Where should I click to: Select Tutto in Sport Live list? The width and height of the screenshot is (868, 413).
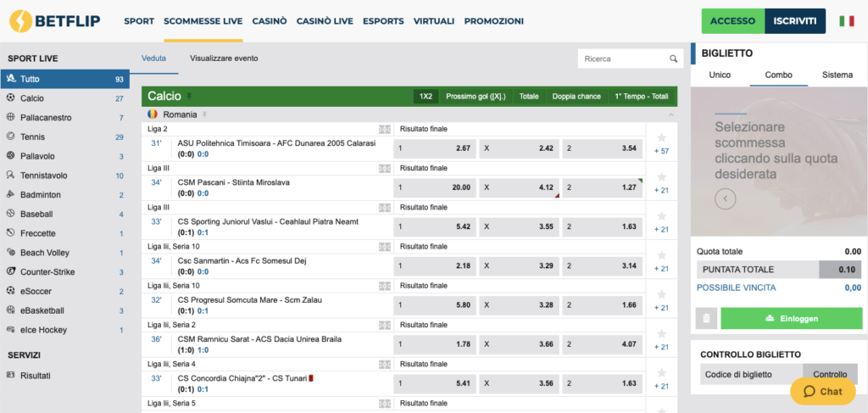click(64, 79)
